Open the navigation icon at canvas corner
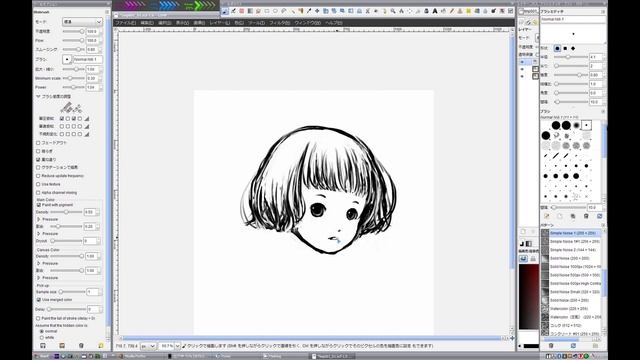Image resolution: width=640 pixels, height=360 pixels. click(512, 338)
